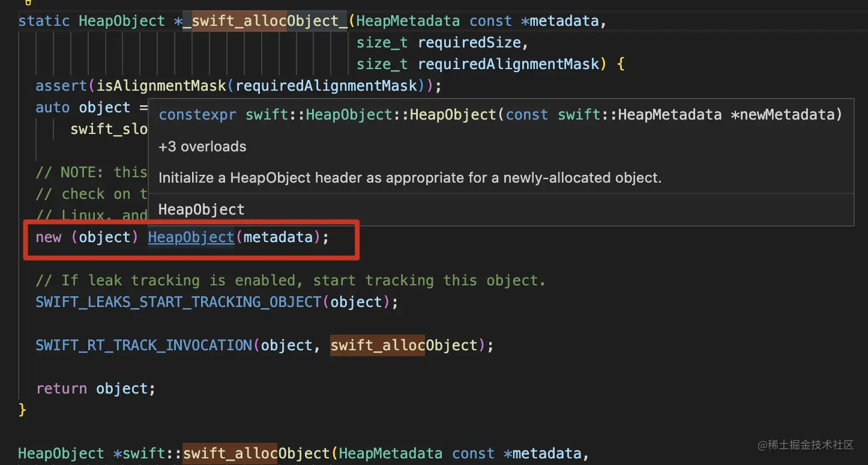Click the "new" keyword before (object)
The height and width of the screenshot is (465, 868).
49,237
